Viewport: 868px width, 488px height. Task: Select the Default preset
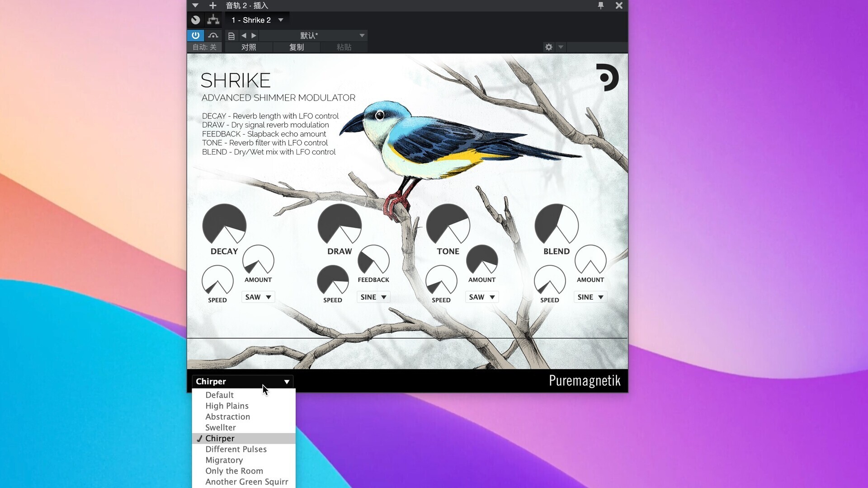[244, 395]
